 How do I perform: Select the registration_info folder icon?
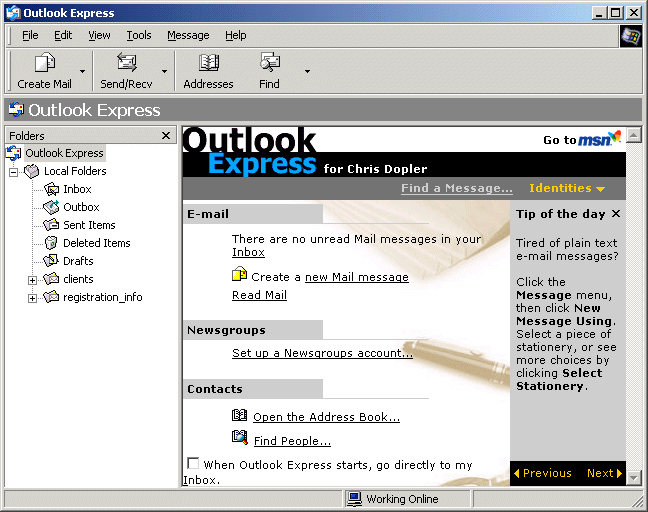(x=51, y=297)
